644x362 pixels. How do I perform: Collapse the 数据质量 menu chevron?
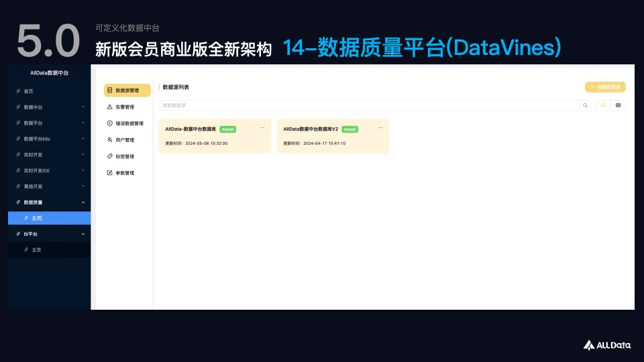click(x=83, y=202)
